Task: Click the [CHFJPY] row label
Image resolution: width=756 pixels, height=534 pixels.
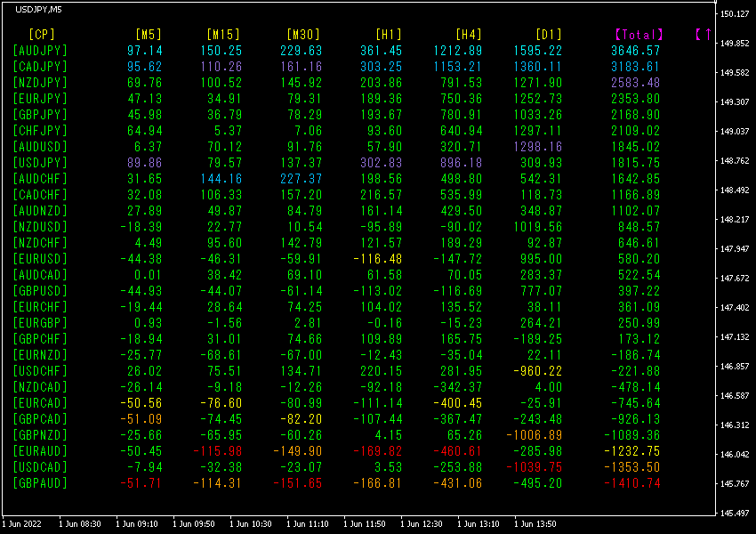Action: click(x=40, y=131)
